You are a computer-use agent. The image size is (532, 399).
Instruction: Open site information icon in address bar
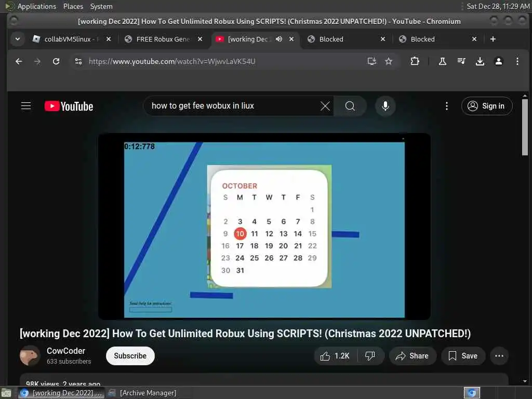point(78,61)
